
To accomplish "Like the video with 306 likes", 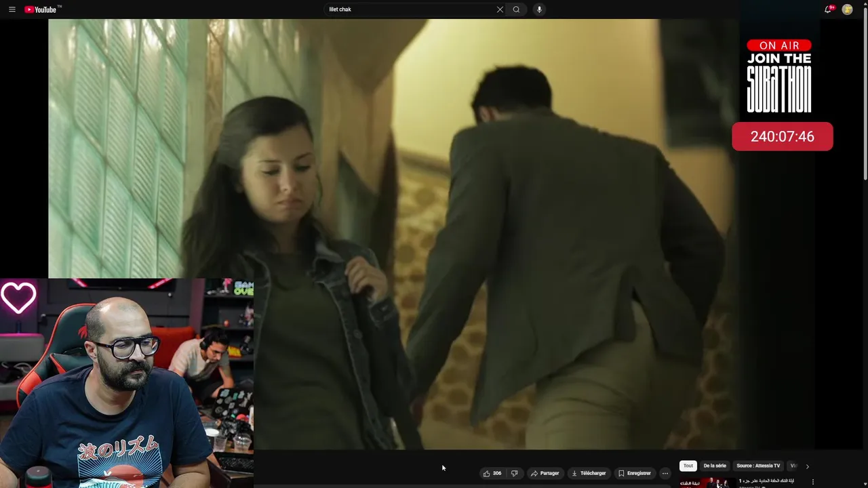I will [492, 473].
